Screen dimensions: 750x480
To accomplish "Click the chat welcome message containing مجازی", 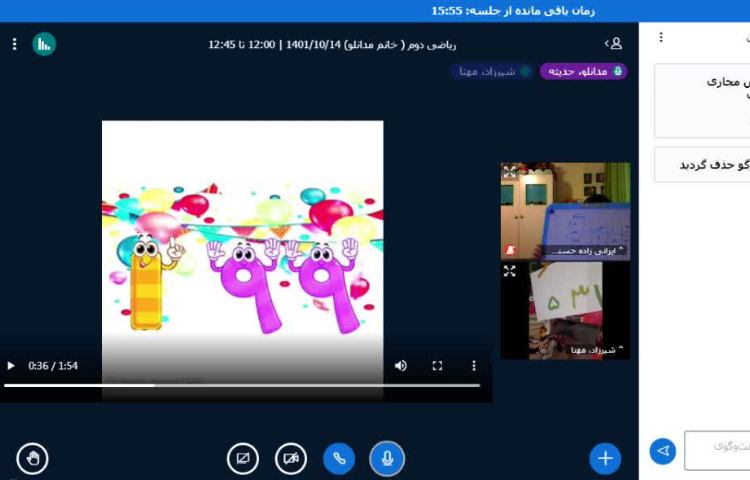I will tap(702, 101).
